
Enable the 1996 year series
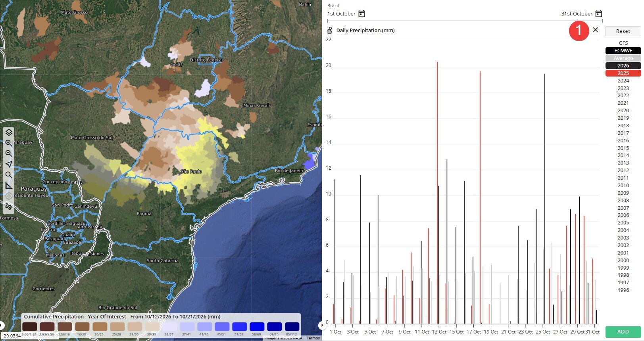[x=623, y=290]
